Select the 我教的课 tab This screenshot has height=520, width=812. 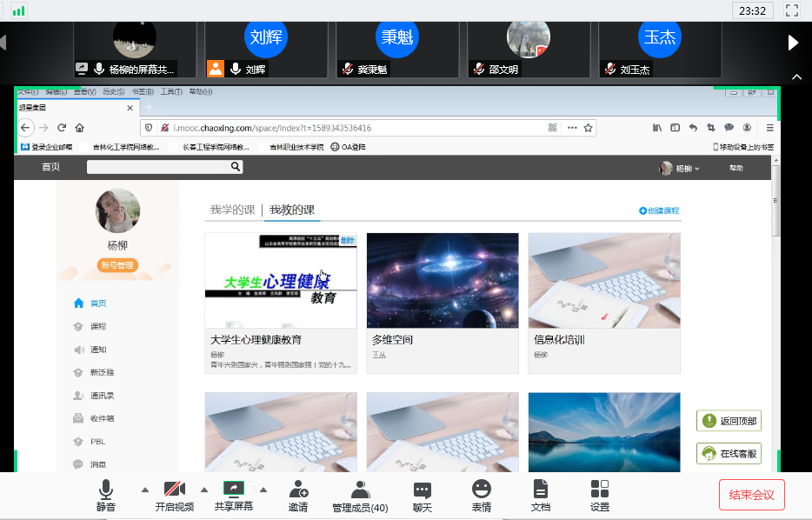(x=291, y=210)
